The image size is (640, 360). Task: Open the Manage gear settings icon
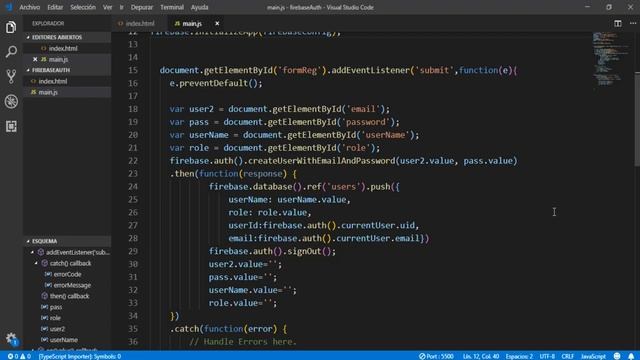tap(11, 338)
